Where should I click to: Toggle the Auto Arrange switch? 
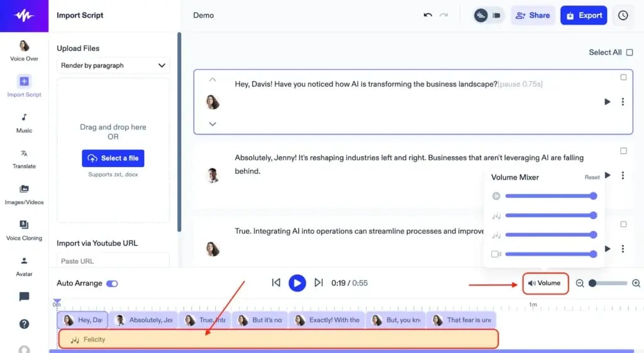(x=112, y=283)
